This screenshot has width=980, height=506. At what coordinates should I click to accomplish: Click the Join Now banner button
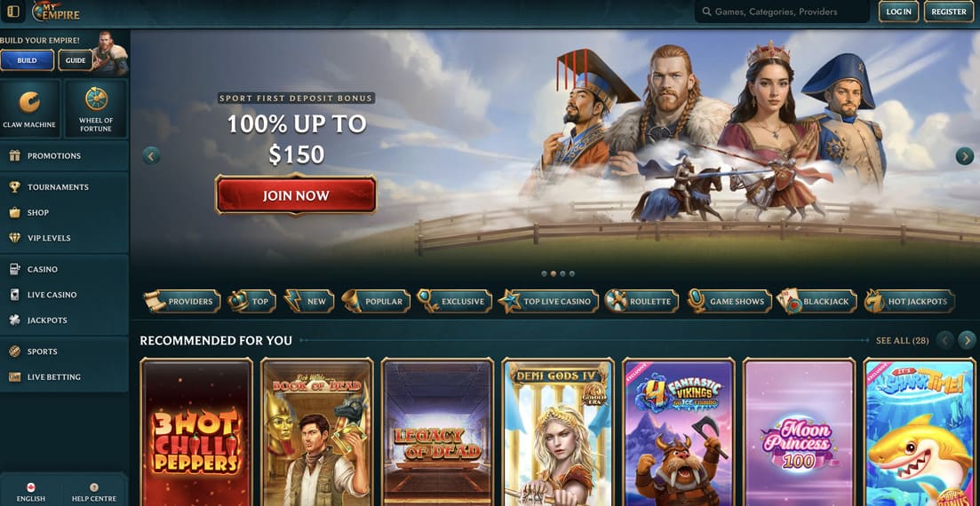pos(296,195)
